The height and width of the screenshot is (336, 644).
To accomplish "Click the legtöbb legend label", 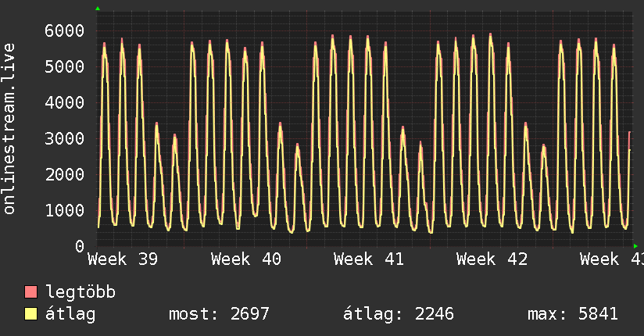I will click(80, 292).
